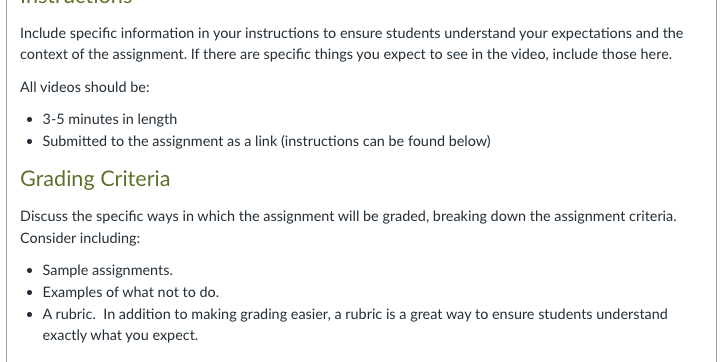Click the partially visible Instructions heading
The width and height of the screenshot is (725, 362).
77,2
